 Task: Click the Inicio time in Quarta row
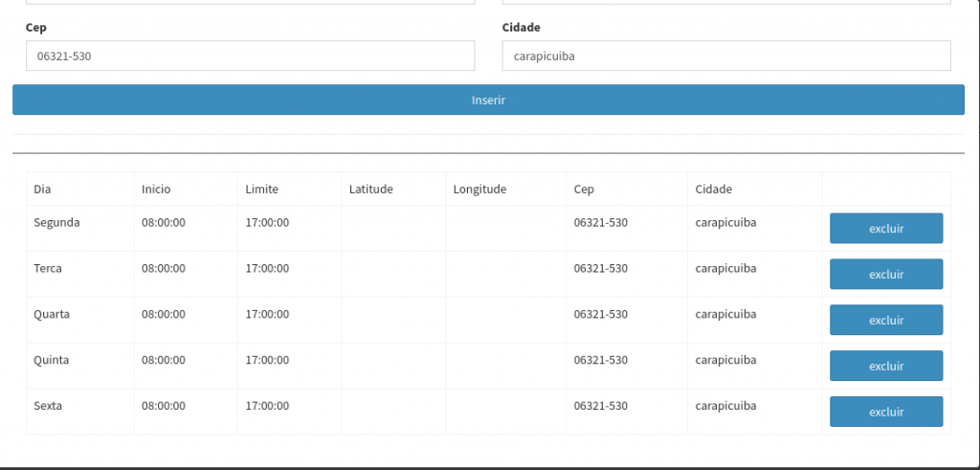[164, 315]
